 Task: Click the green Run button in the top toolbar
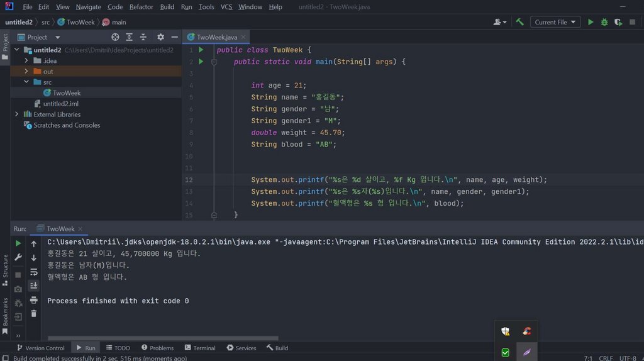[x=590, y=22]
